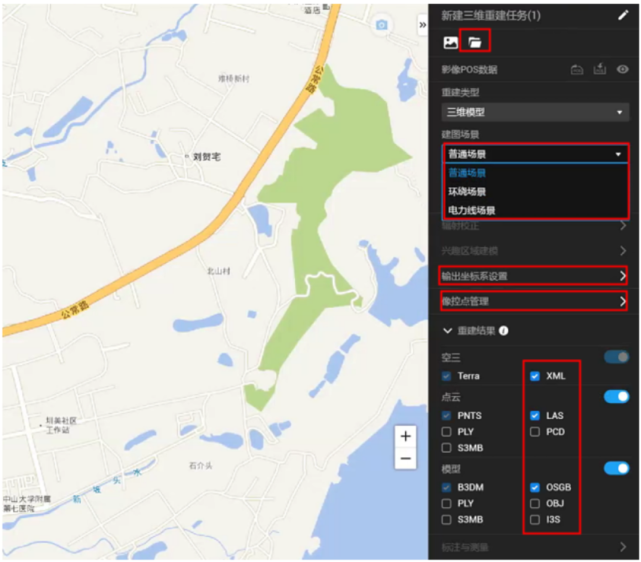
Task: Collapse the side panel with double-arrow icon
Action: click(422, 24)
